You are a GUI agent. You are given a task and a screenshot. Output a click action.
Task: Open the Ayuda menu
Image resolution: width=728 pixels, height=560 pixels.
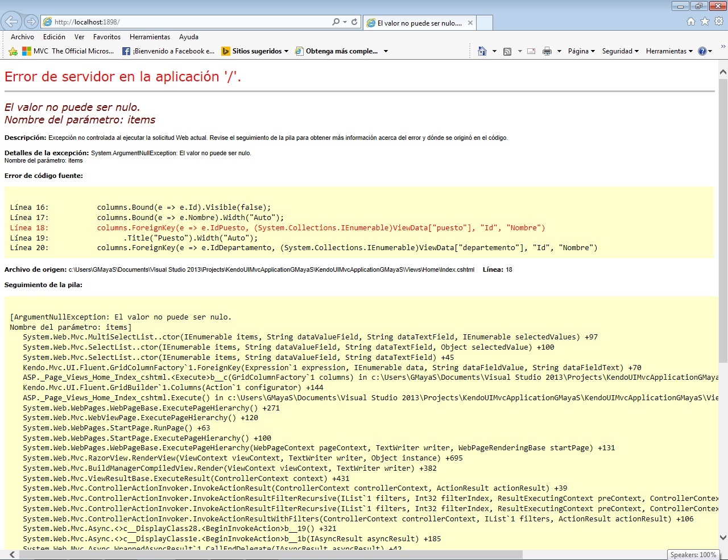(x=189, y=37)
